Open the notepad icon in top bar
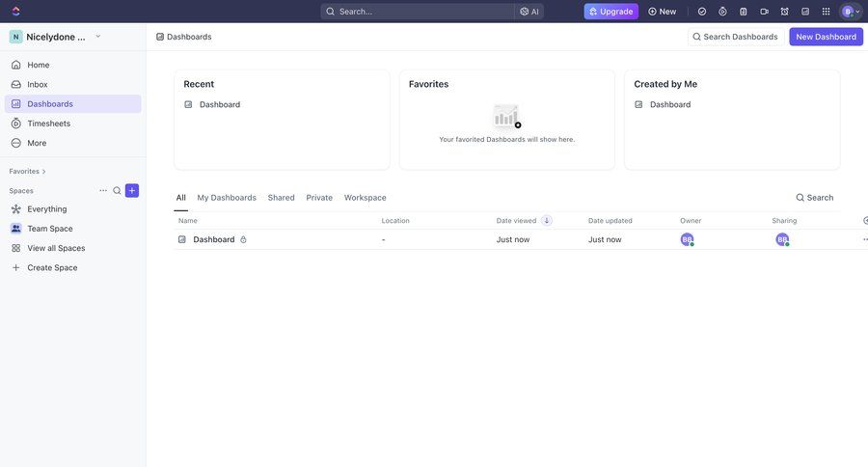The height and width of the screenshot is (467, 868). click(x=744, y=11)
